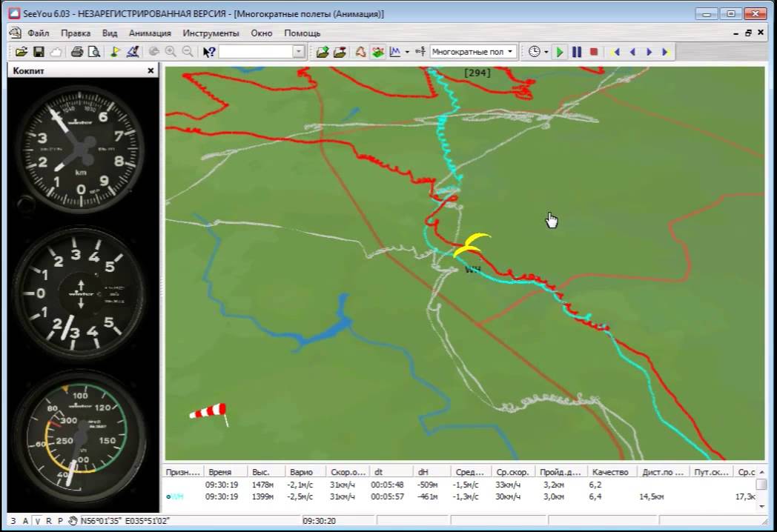Click the 1478м altitude value

click(263, 485)
